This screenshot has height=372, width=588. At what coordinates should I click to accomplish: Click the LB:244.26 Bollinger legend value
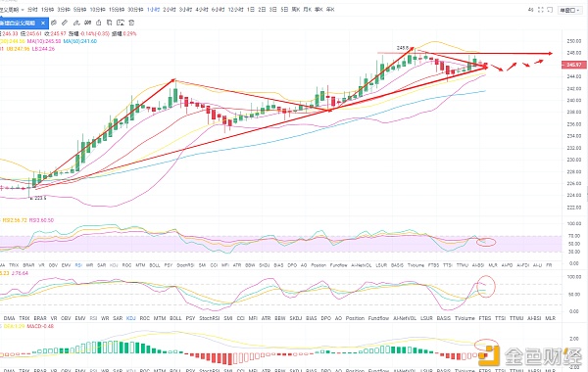[x=43, y=49]
